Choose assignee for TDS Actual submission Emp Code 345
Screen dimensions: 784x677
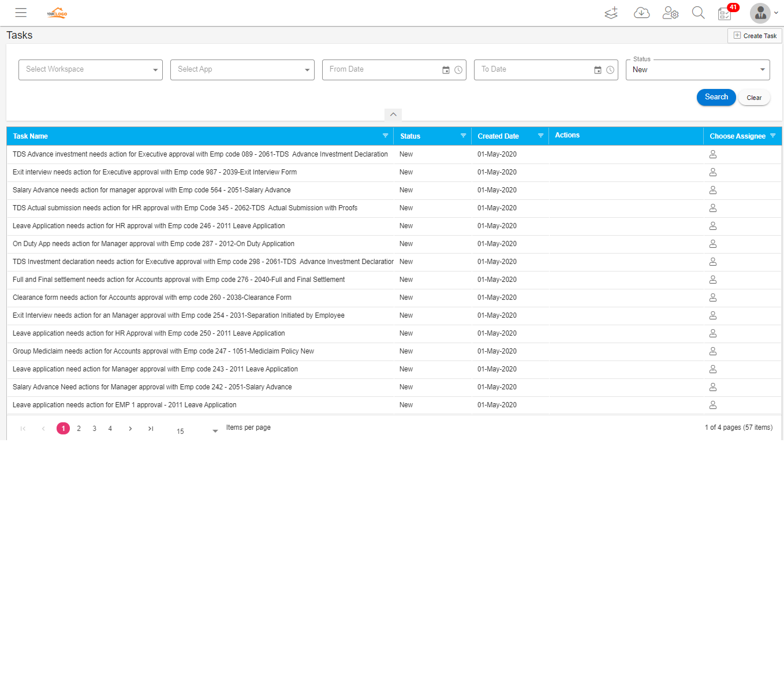tap(713, 208)
